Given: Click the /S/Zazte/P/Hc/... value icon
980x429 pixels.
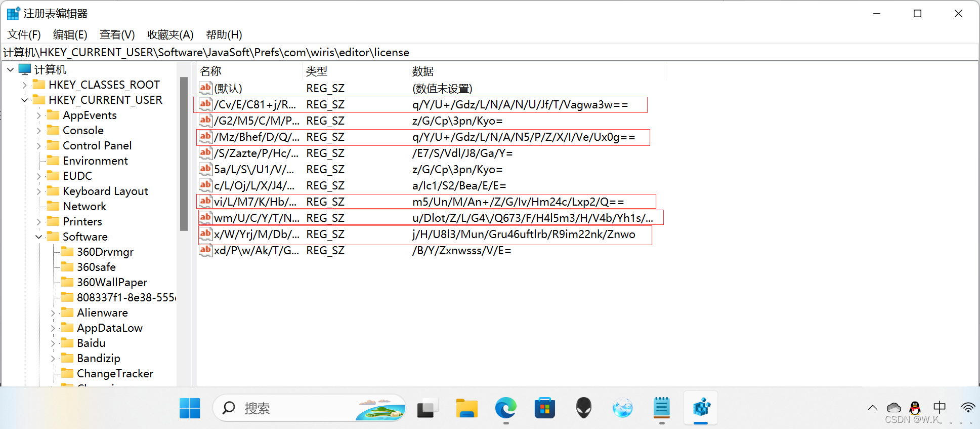Looking at the screenshot, I should tap(205, 152).
